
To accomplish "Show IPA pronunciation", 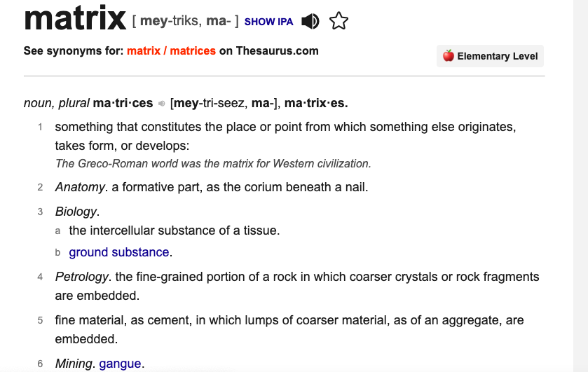I will 268,22.
